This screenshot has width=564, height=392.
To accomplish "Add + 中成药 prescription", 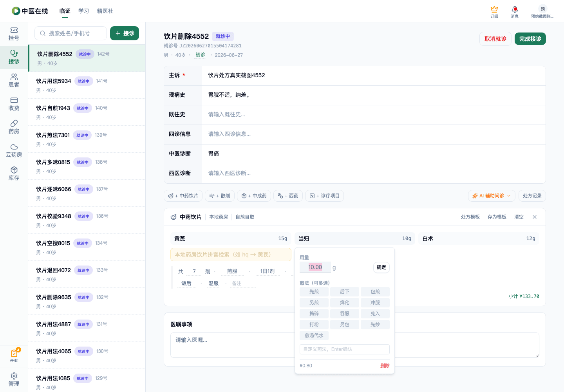I will (x=254, y=196).
